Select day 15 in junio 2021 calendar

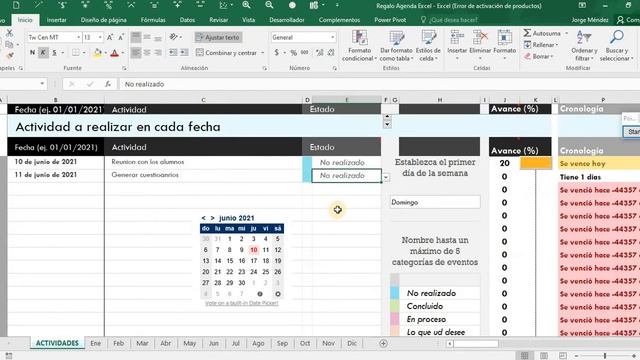pyautogui.click(x=230, y=261)
